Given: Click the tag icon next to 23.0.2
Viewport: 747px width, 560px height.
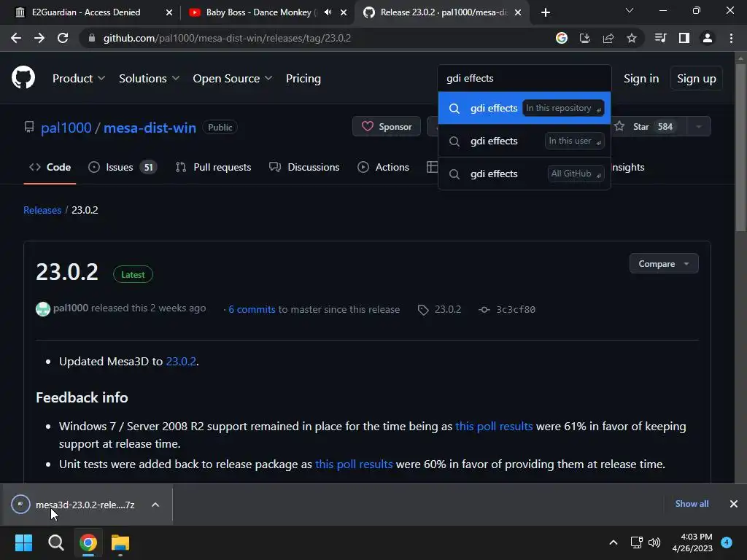Looking at the screenshot, I should pos(423,310).
